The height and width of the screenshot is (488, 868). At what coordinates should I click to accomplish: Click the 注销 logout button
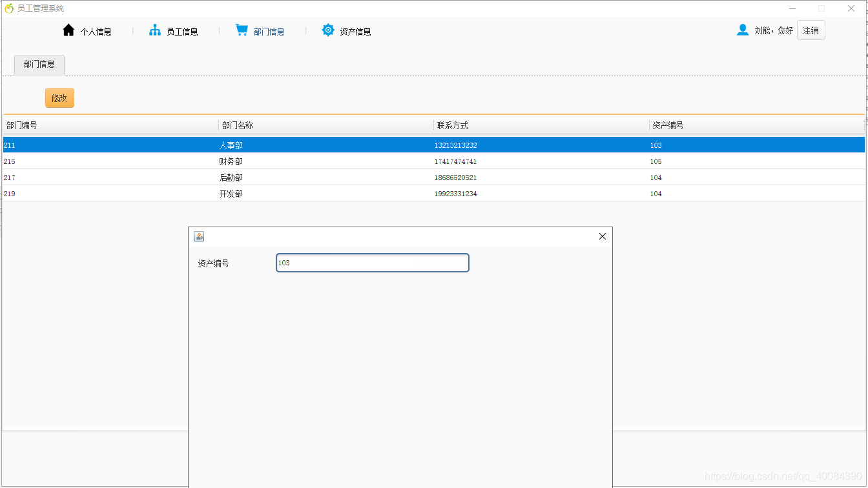(x=811, y=30)
